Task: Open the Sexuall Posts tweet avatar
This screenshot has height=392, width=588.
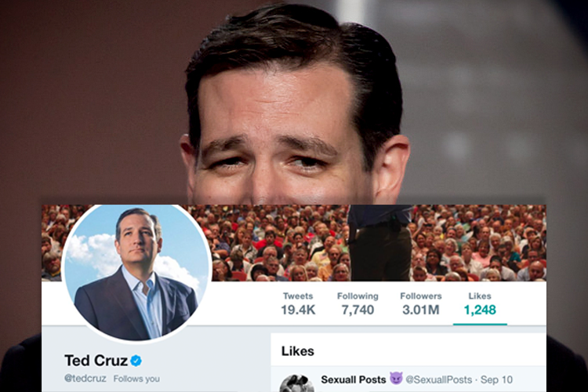Action: 297,383
